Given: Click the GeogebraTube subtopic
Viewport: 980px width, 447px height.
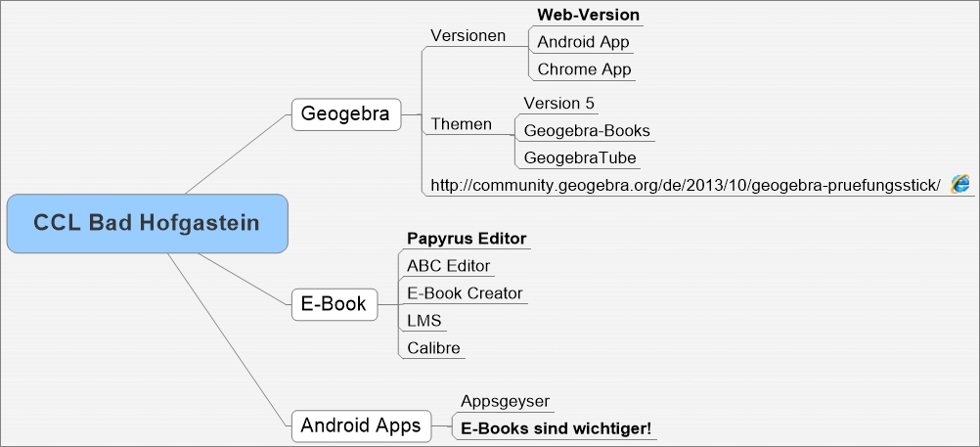Looking at the screenshot, I should point(580,157).
